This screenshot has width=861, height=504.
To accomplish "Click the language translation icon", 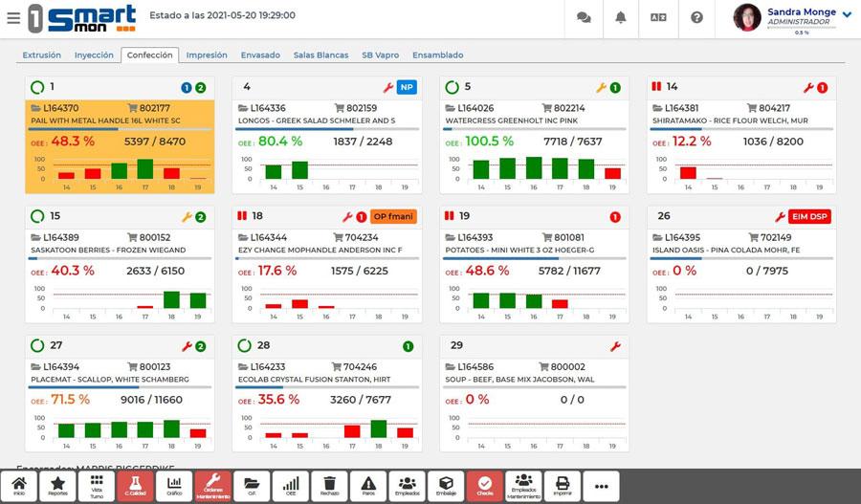I will (658, 17).
